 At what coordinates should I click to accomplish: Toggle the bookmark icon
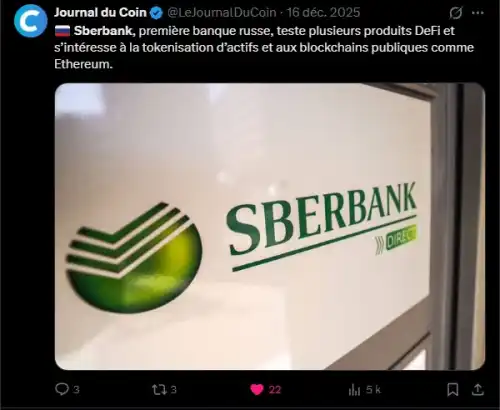point(452,389)
